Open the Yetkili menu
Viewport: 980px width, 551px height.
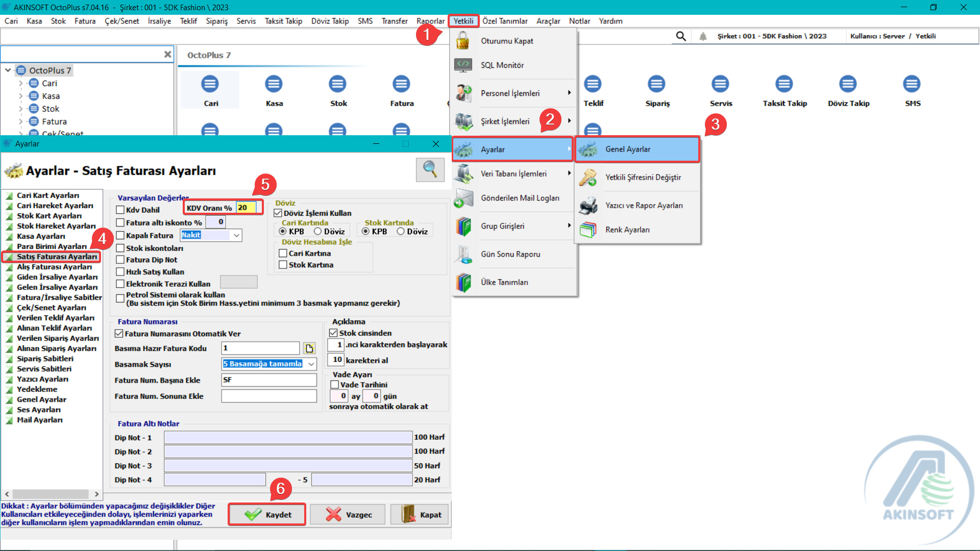[463, 21]
